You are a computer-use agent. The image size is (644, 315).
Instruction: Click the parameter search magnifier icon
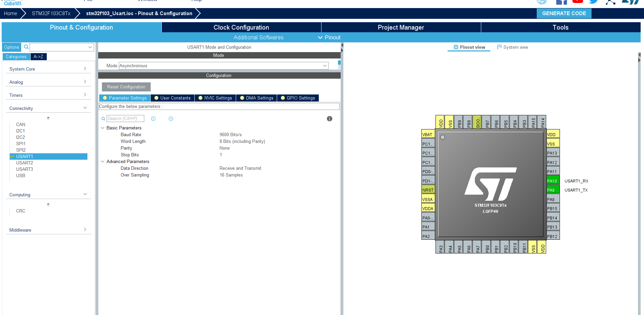[103, 119]
